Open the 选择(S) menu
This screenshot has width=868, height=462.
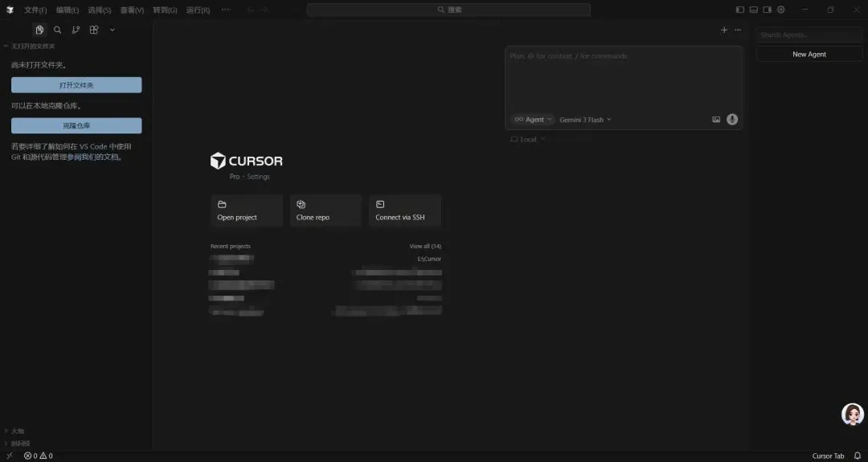point(100,10)
